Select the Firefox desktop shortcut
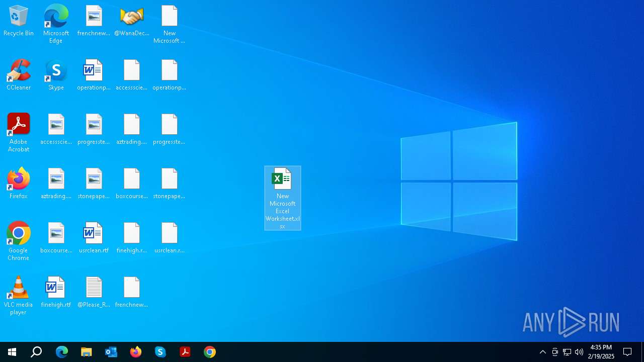This screenshot has width=644, height=362. pyautogui.click(x=19, y=184)
